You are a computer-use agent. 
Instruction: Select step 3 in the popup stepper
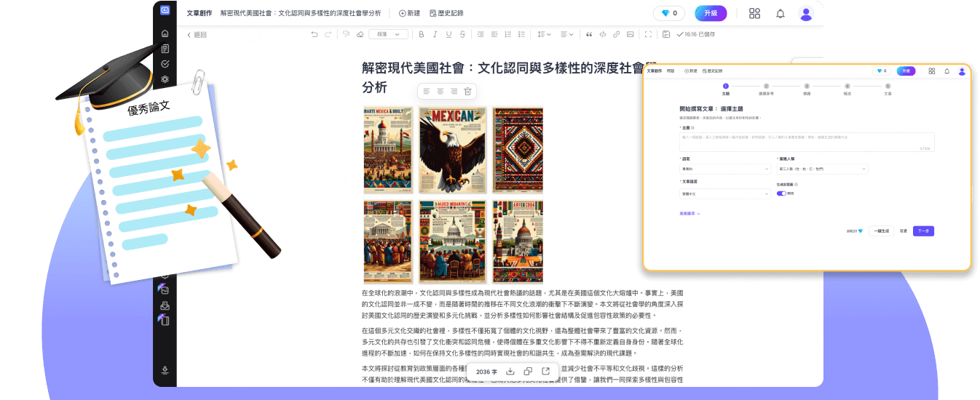807,89
